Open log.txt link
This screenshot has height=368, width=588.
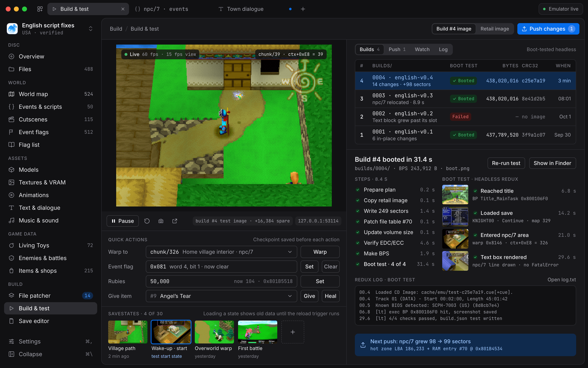pos(561,280)
